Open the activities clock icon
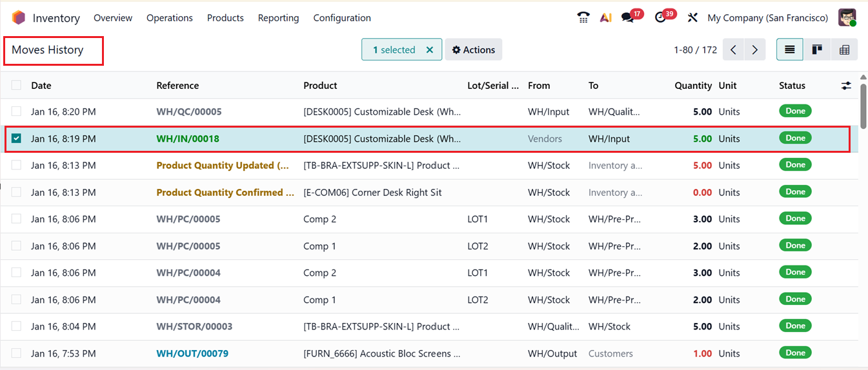Viewport: 868px width, 370px height. pos(660,17)
